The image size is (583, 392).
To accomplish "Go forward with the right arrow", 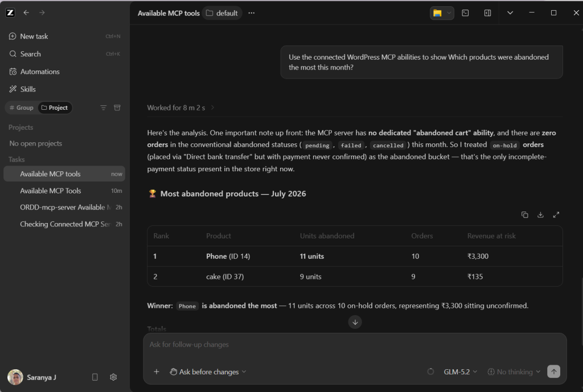I will (42, 13).
